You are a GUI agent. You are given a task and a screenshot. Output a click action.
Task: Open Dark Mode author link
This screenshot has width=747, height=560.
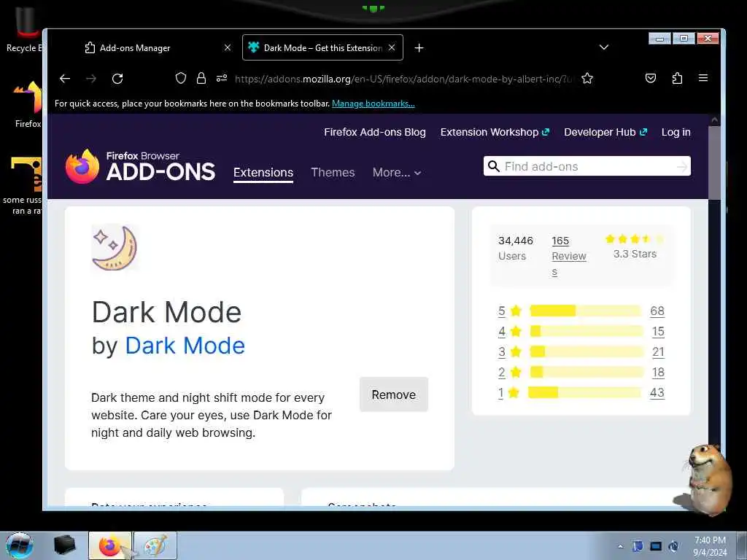pyautogui.click(x=185, y=345)
